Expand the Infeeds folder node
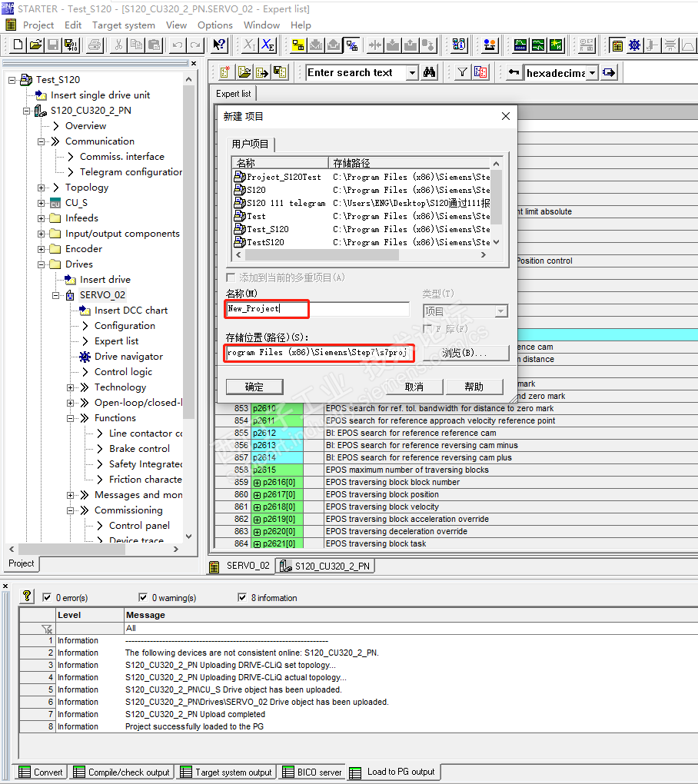Screen dimensions: 698x784 coord(41,218)
